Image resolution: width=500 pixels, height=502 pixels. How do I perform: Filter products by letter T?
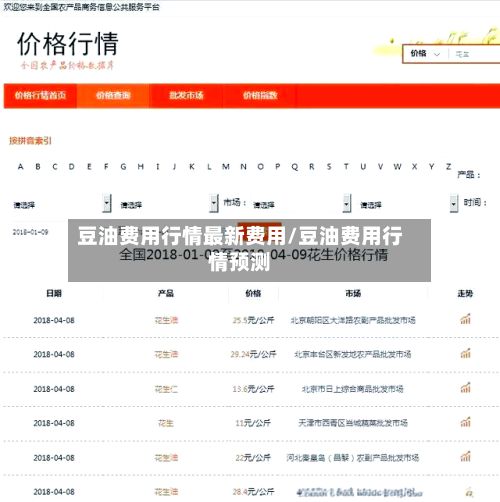click(346, 166)
